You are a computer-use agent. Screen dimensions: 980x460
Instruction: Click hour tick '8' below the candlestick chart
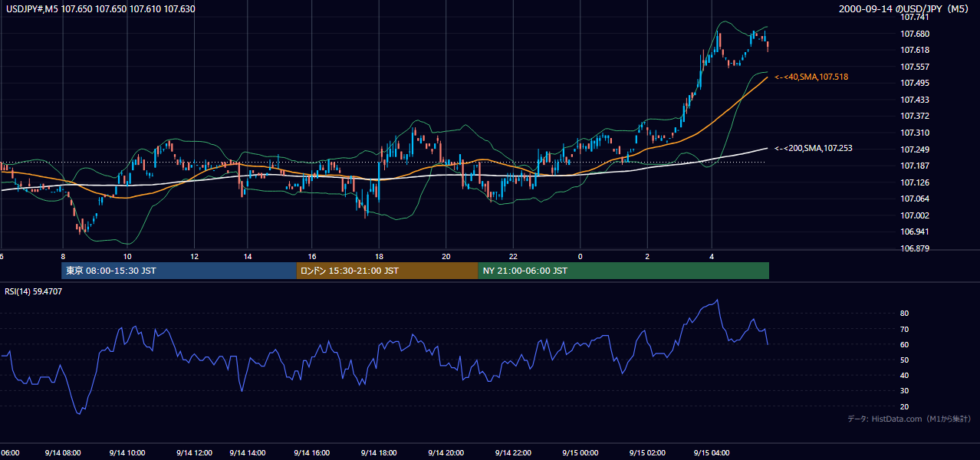pyautogui.click(x=63, y=256)
